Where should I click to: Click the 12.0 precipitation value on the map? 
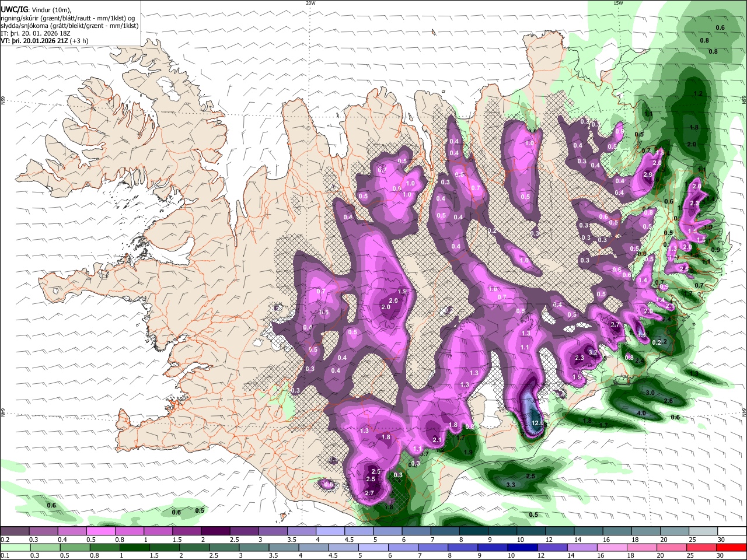coord(537,423)
